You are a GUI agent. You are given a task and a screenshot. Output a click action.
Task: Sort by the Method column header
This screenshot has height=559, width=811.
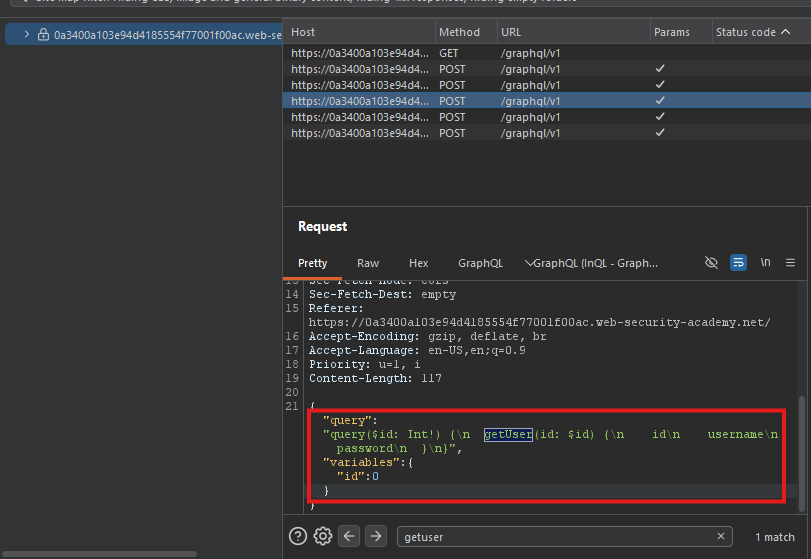459,32
